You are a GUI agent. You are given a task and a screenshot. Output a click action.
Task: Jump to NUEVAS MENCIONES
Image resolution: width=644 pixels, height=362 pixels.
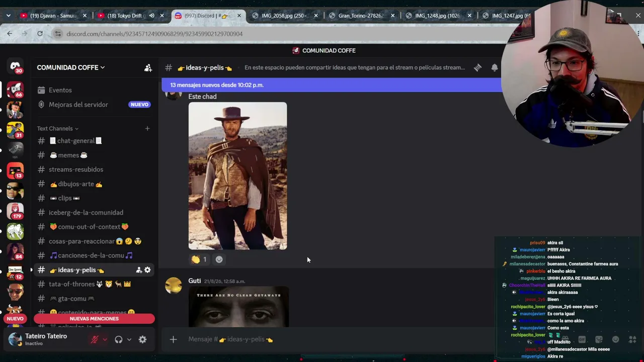[94, 319]
